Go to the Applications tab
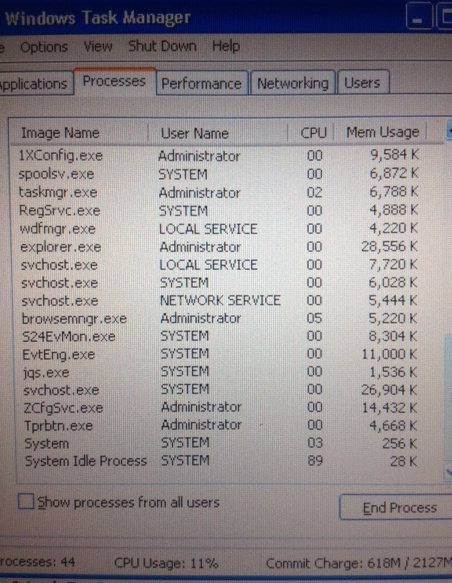452x583 pixels. (34, 84)
